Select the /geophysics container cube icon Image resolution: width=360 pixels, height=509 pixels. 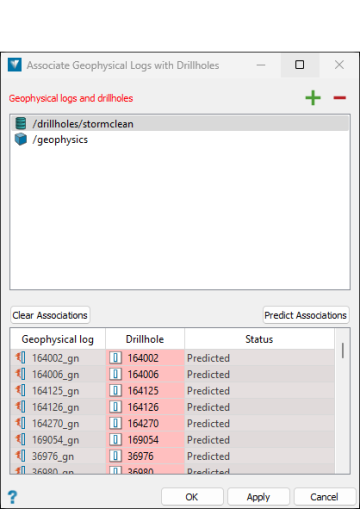[x=21, y=139]
